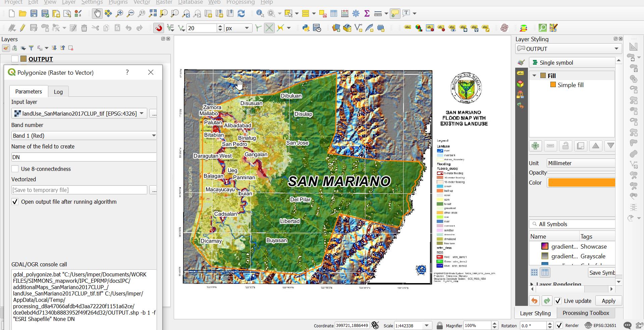
Task: Enable Use 8-connectedness
Action: [15, 169]
